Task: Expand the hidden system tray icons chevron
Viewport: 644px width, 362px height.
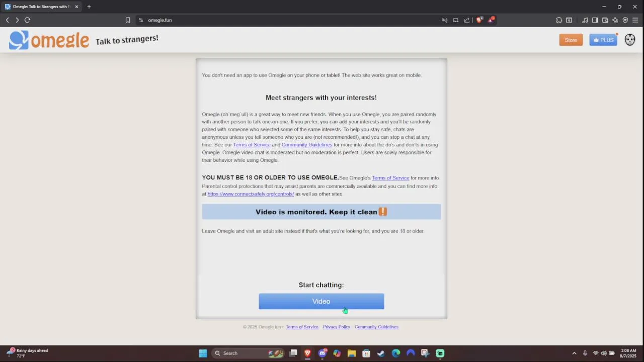Action: (574, 353)
